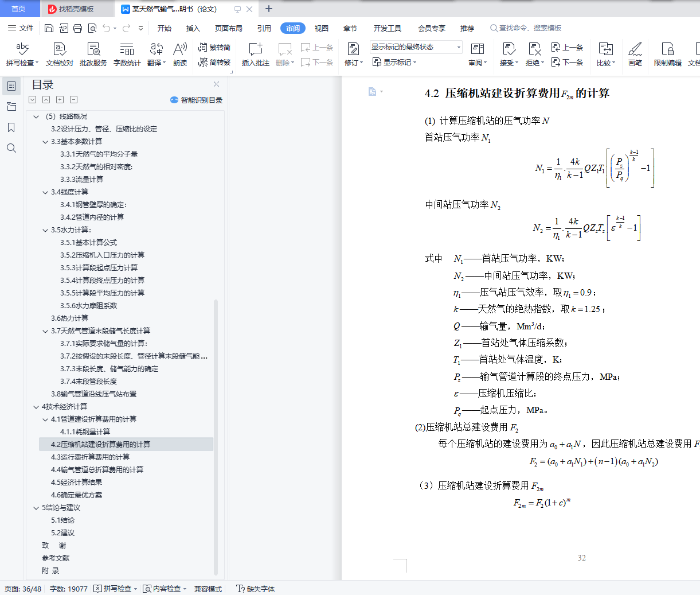The height and width of the screenshot is (595, 700).
Task: Toggle 修订 track changes
Action: (x=354, y=55)
